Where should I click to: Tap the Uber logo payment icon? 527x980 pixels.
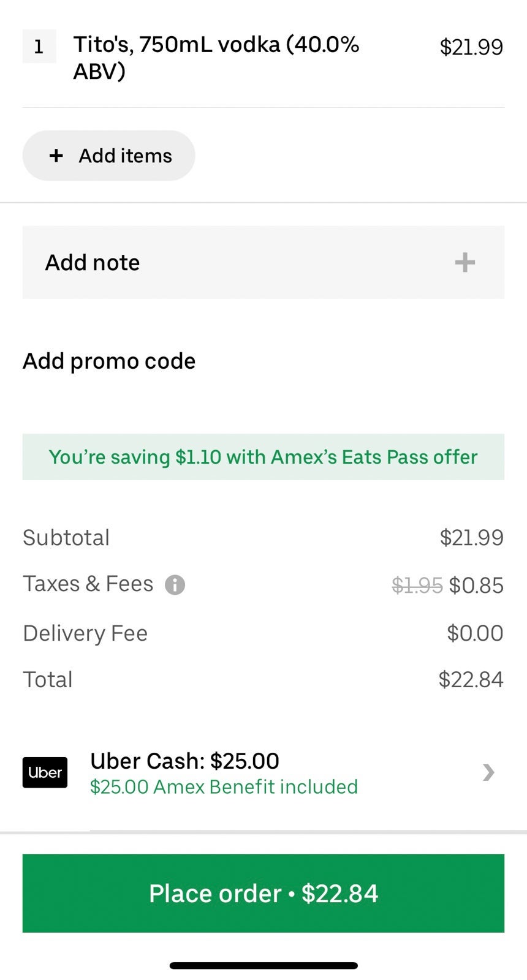pyautogui.click(x=45, y=772)
